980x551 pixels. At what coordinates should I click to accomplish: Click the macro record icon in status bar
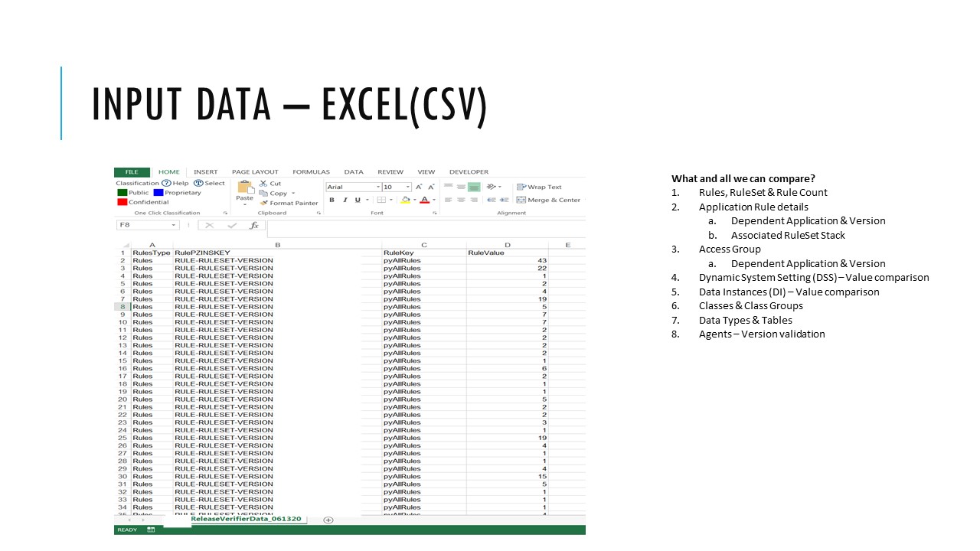point(151,530)
